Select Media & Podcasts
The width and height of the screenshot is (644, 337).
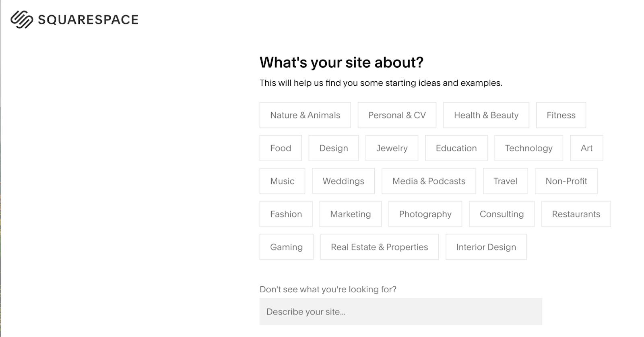(x=428, y=181)
